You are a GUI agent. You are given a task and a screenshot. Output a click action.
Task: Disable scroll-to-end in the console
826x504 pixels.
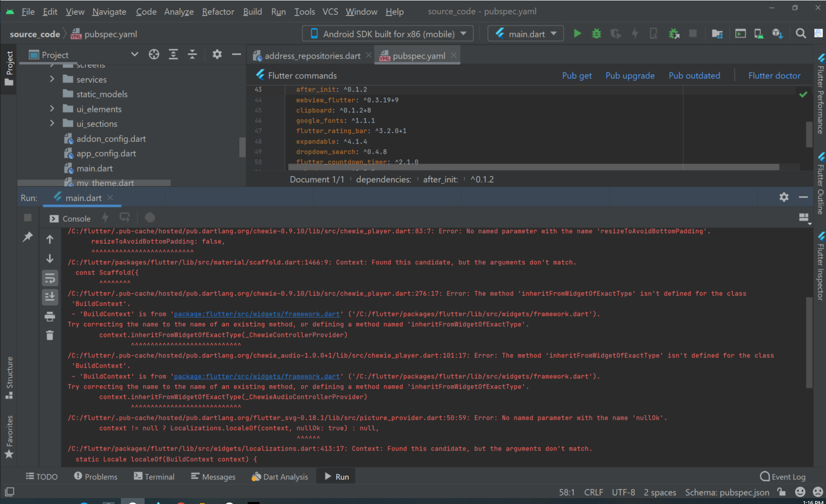click(50, 297)
